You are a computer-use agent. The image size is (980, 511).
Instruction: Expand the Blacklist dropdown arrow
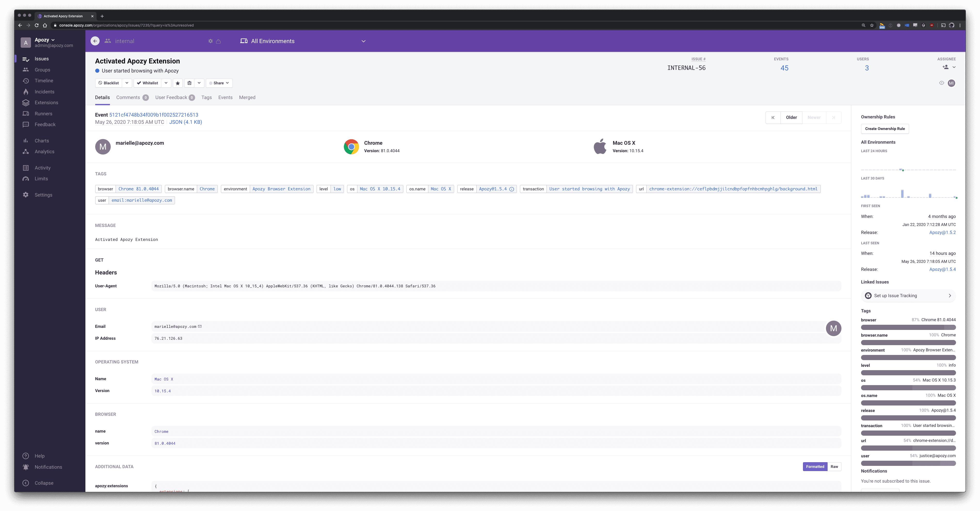pyautogui.click(x=127, y=83)
